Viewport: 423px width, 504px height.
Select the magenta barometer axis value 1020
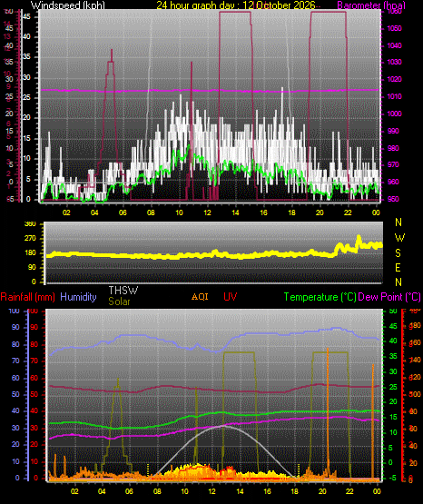395,79
